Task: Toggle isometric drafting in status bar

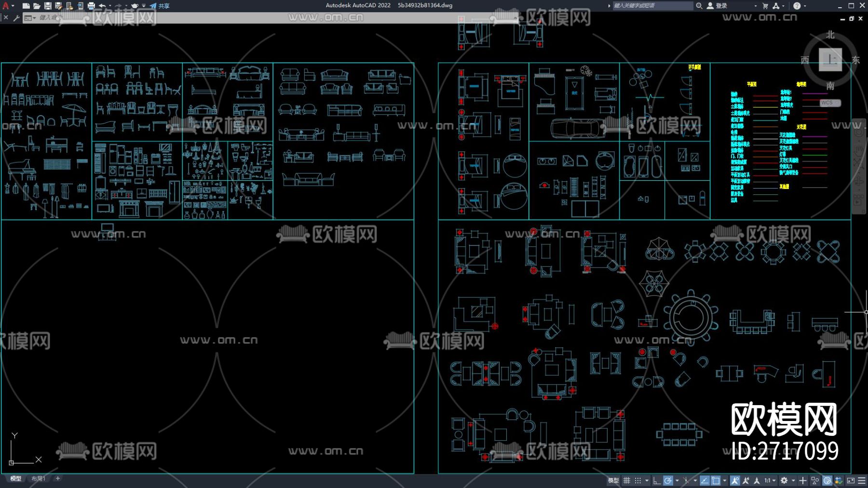Action: coord(686,480)
